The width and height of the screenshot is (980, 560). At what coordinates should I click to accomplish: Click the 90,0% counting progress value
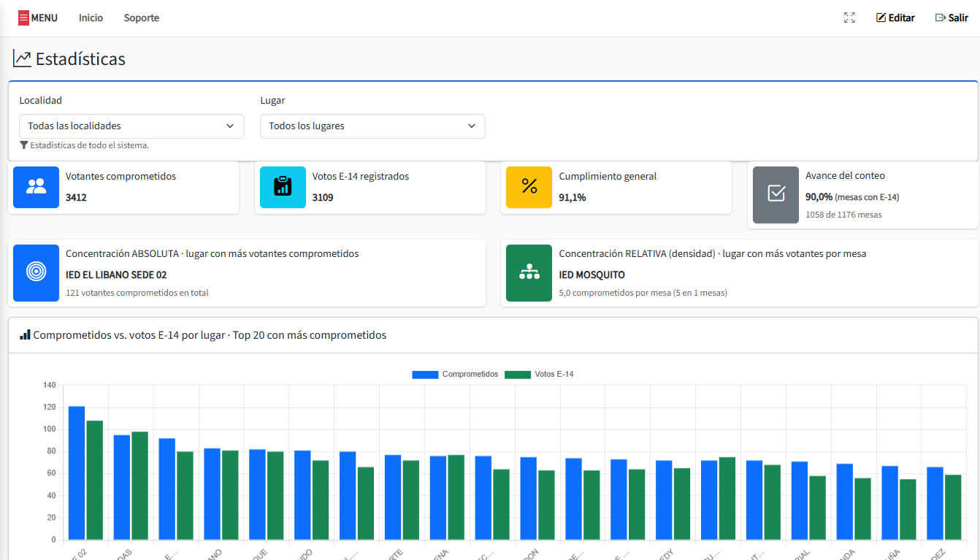(819, 196)
